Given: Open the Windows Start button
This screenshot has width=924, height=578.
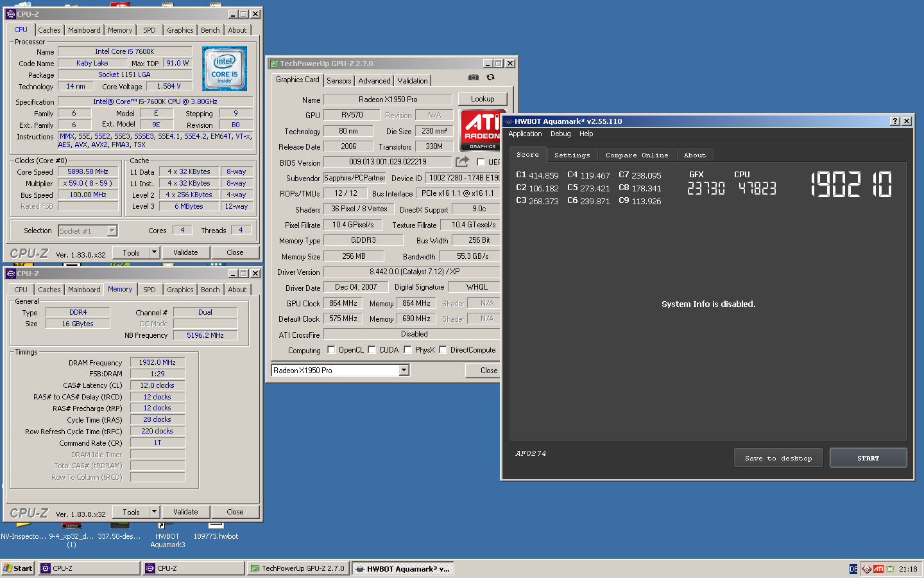Looking at the screenshot, I should click(17, 568).
